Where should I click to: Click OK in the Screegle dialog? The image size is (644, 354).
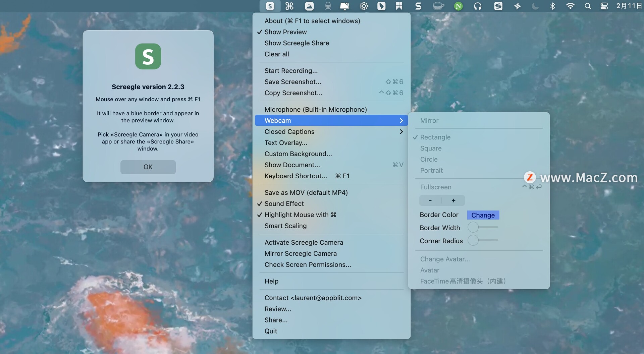tap(148, 167)
